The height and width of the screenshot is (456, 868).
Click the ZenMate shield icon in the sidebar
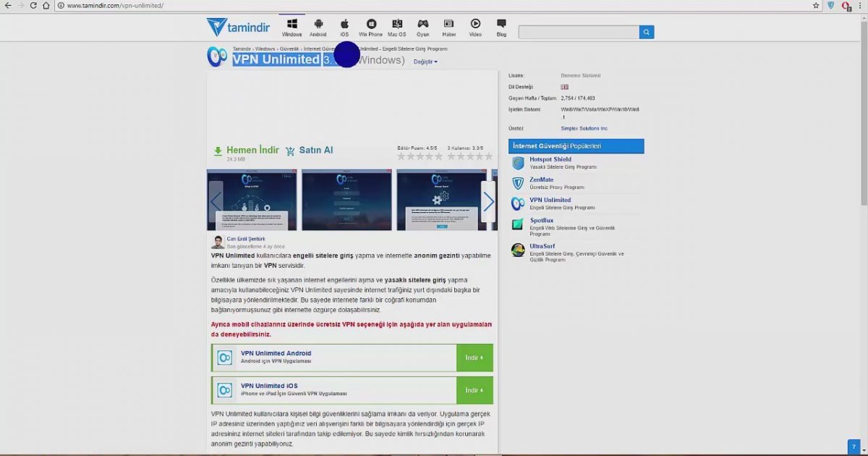[518, 183]
